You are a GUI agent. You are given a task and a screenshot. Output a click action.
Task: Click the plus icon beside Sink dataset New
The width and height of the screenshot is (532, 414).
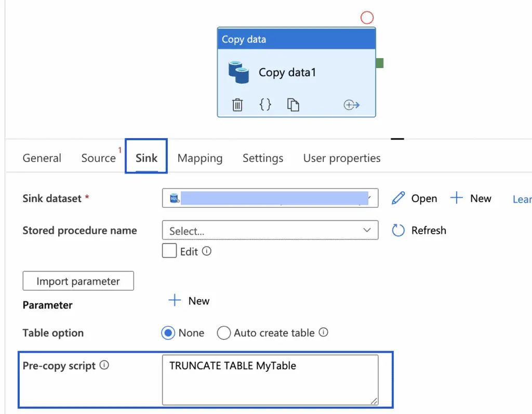pyautogui.click(x=456, y=198)
